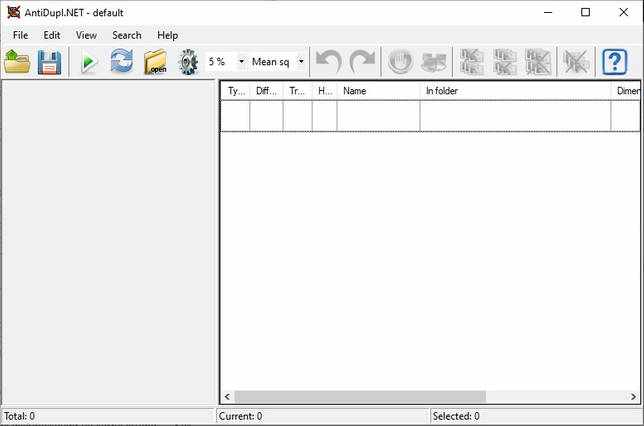644x426 pixels.
Task: Click the greyed-out crossed-image mistake icon
Action: 576,62
